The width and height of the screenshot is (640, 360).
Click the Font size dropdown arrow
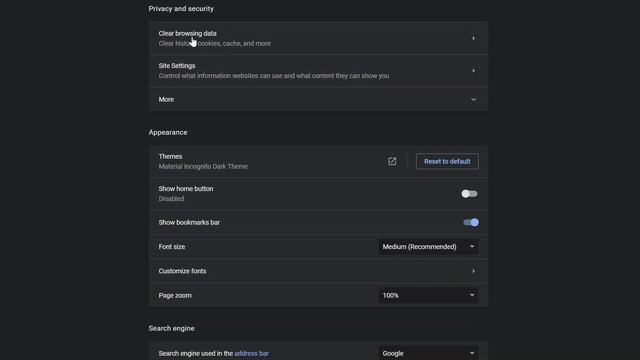(x=472, y=247)
